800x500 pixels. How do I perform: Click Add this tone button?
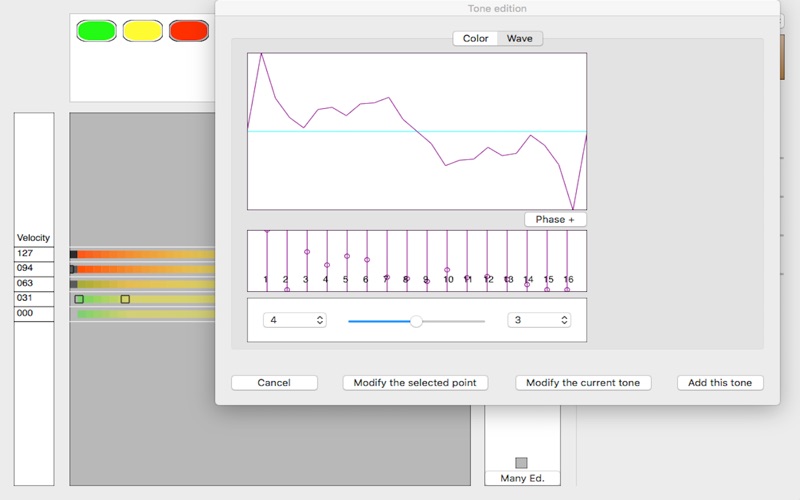[720, 383]
